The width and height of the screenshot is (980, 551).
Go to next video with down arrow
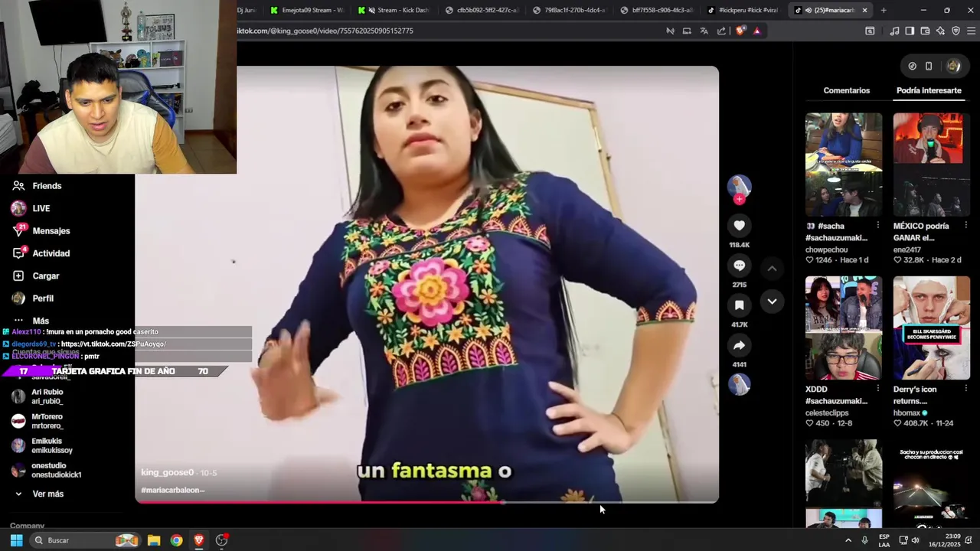[772, 302]
